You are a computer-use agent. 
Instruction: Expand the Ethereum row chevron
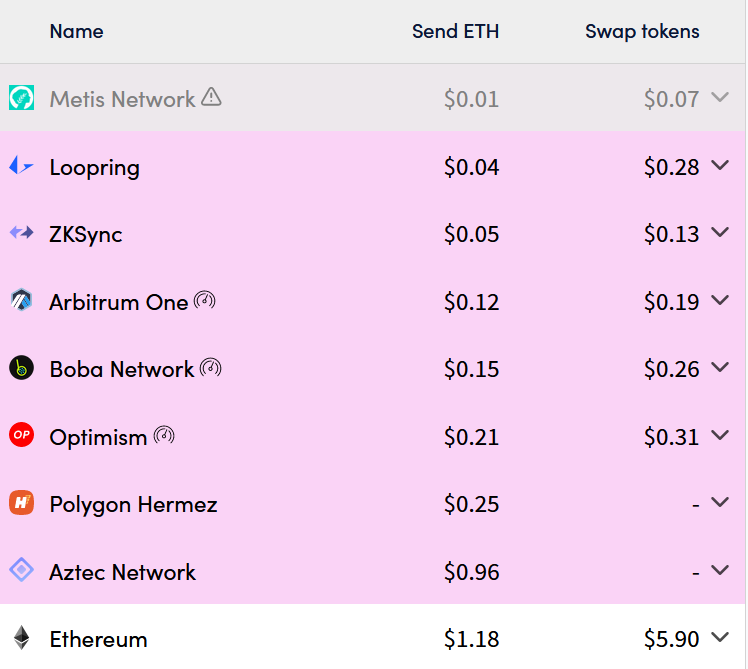720,637
